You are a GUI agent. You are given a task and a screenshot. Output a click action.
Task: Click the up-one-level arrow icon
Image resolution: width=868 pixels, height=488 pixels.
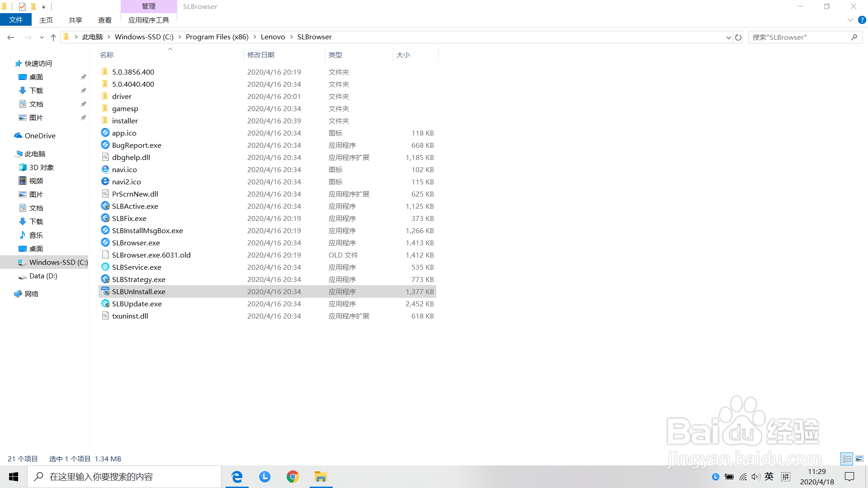click(x=53, y=37)
